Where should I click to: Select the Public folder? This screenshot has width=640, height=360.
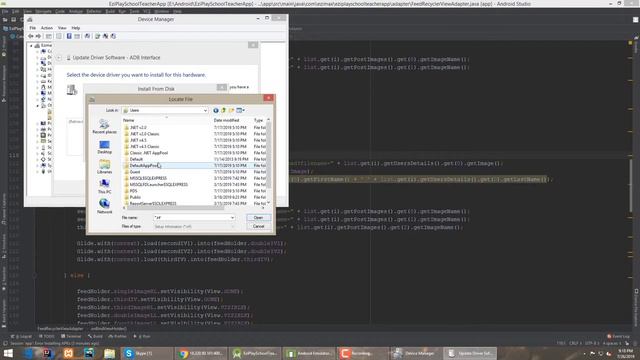[x=132, y=197]
